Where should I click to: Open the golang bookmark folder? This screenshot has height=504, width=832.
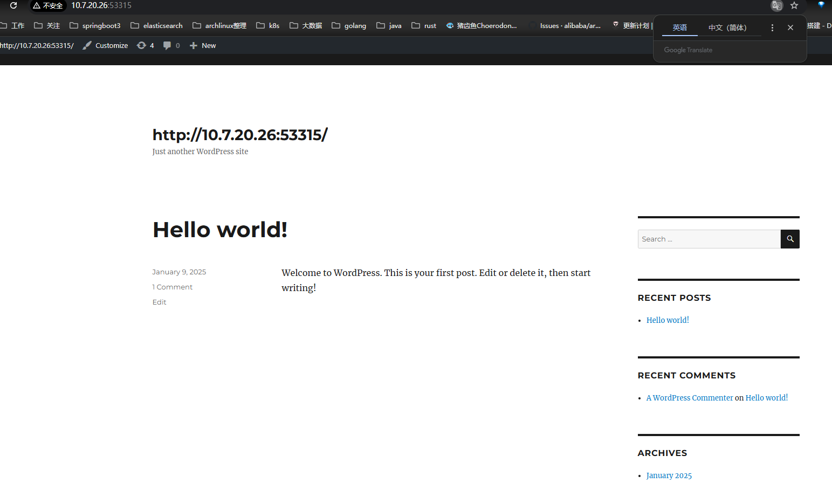(349, 25)
